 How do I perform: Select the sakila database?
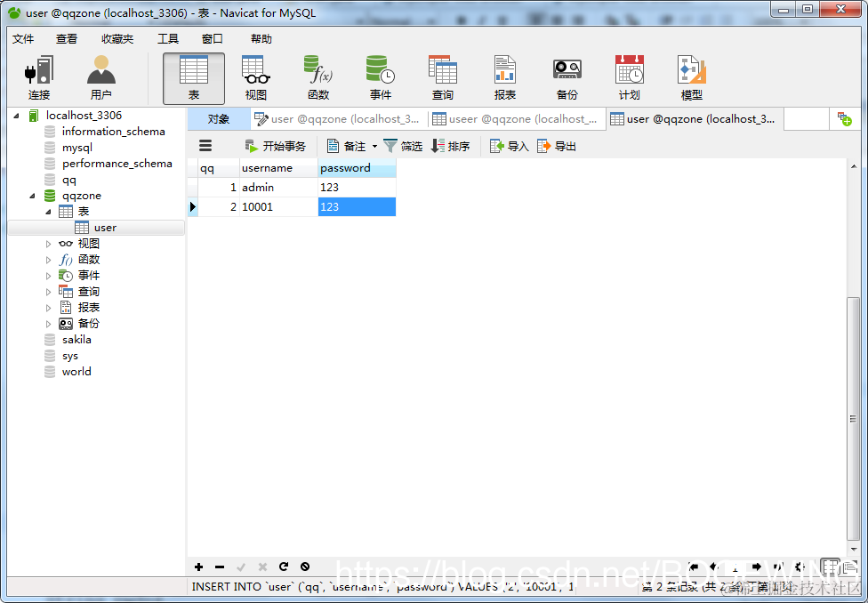pyautogui.click(x=76, y=340)
